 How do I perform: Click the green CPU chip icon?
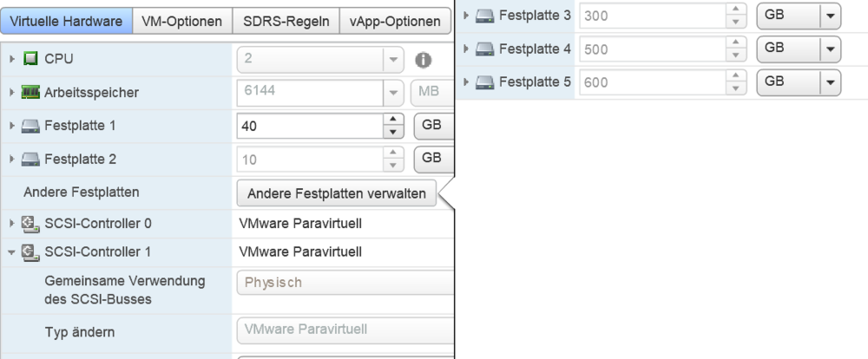32,60
